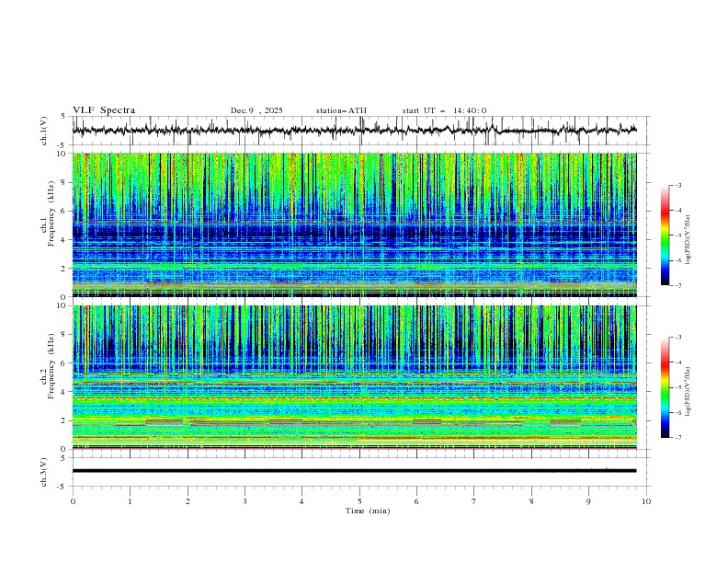Click the ch.2 color bar "-3" label
Screen dimensions: 728x563
pos(678,338)
